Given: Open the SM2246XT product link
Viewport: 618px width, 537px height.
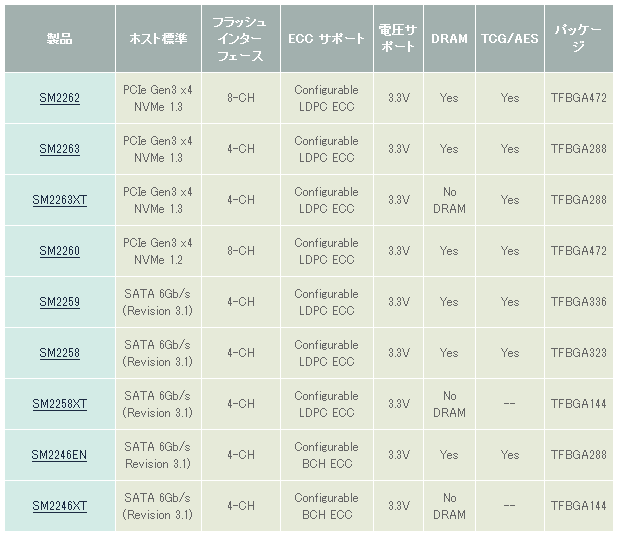Looking at the screenshot, I should (59, 506).
